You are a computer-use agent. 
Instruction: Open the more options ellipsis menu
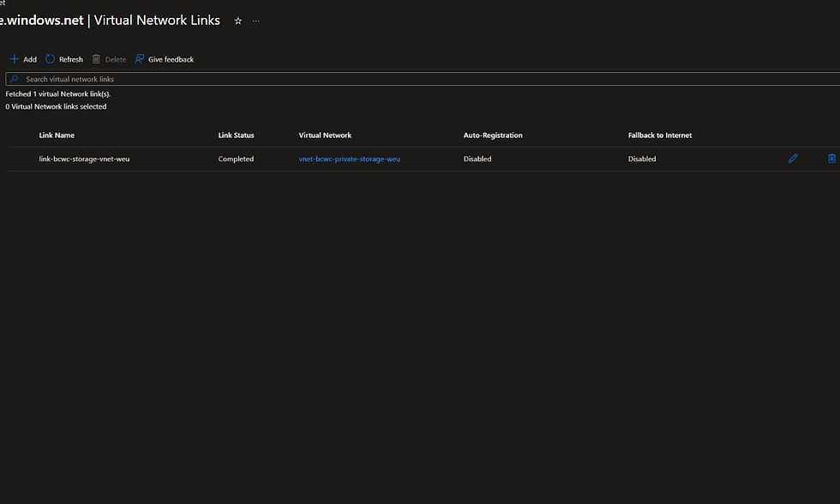tap(256, 21)
